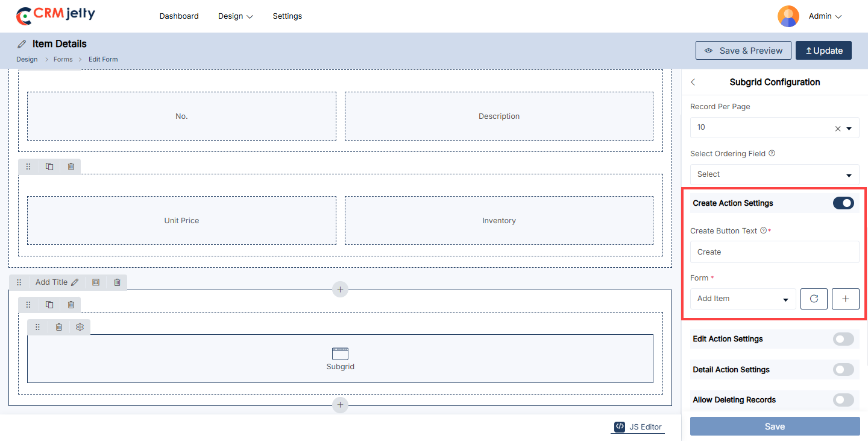Click the plus icon to add new form
Screen dimensions: 868x441
coord(845,299)
